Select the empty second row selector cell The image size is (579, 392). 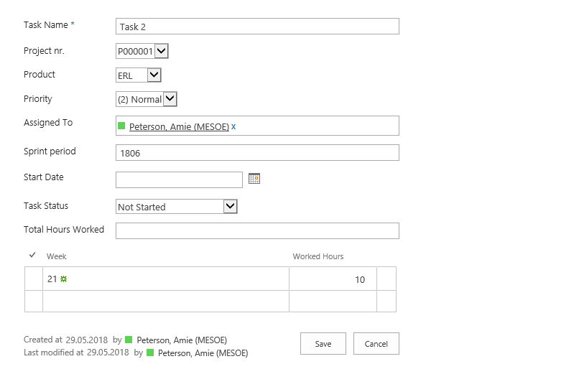(x=34, y=301)
